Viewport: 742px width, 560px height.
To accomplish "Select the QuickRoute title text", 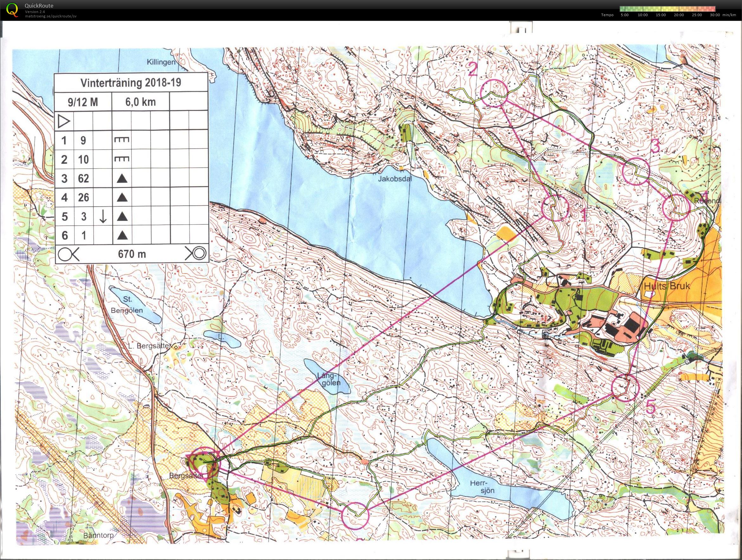I will click(39, 6).
